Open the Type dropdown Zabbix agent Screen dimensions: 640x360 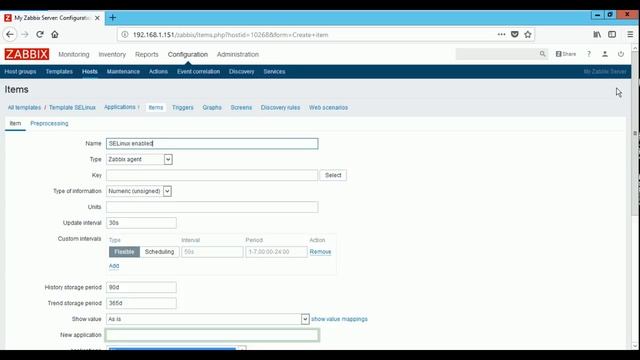139,159
